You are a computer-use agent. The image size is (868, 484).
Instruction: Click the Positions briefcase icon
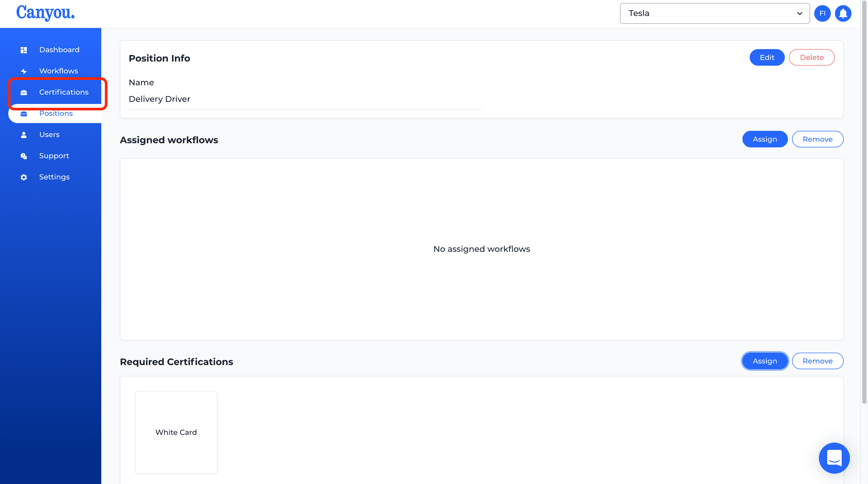[x=24, y=114]
